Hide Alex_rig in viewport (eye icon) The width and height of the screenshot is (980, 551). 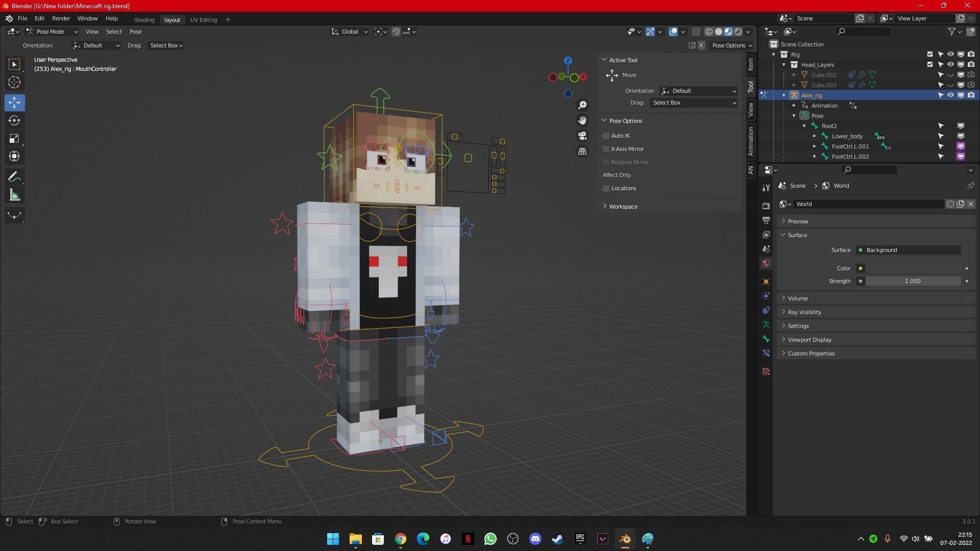point(950,95)
